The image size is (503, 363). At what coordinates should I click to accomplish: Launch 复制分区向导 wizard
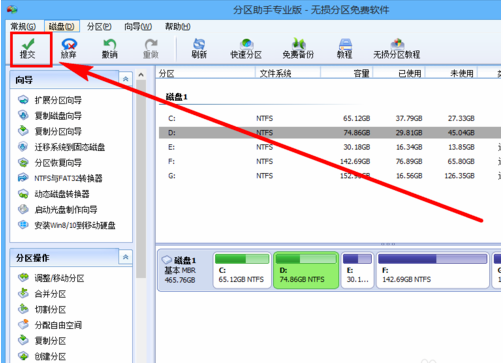[50, 131]
